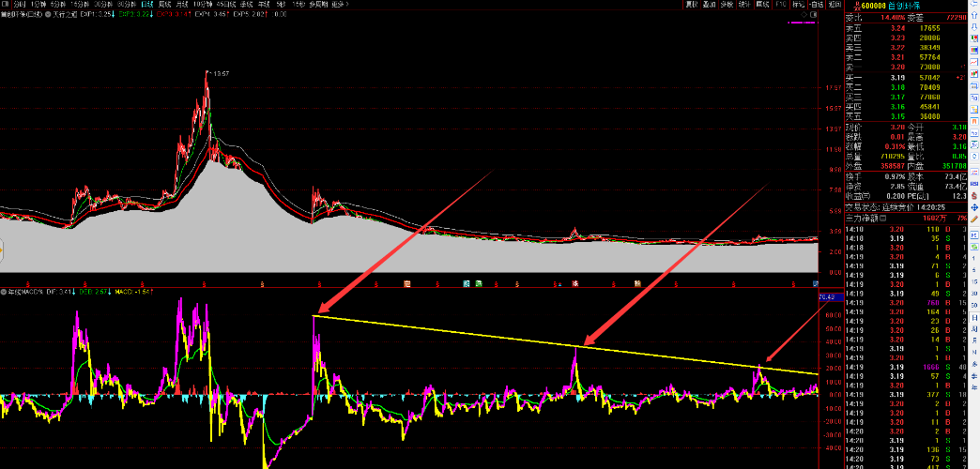
Task: Click the EXP3: 3.14 indicator value
Action: coord(174,14)
